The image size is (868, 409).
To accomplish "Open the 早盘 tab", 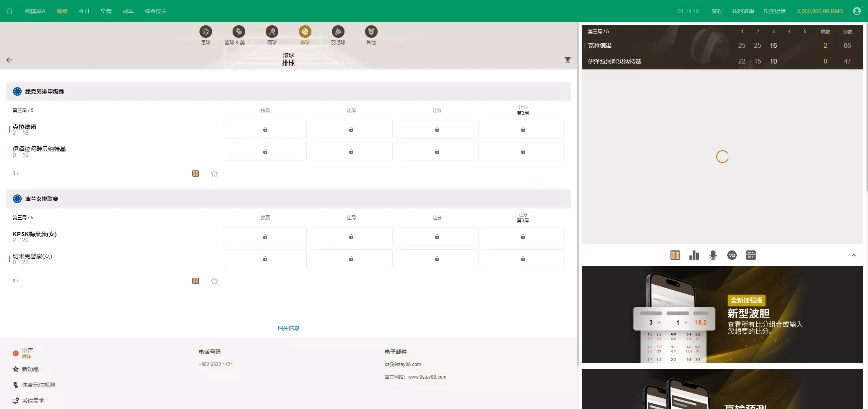I will 106,11.
